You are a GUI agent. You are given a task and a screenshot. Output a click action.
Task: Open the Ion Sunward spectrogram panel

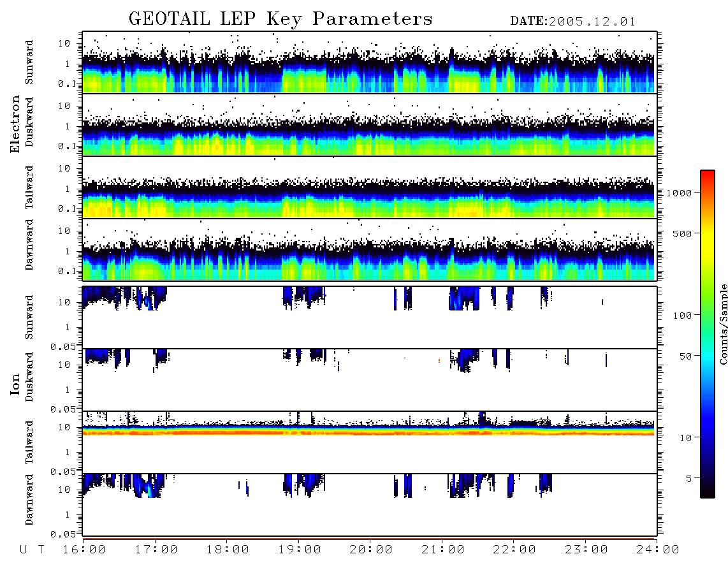[370, 317]
